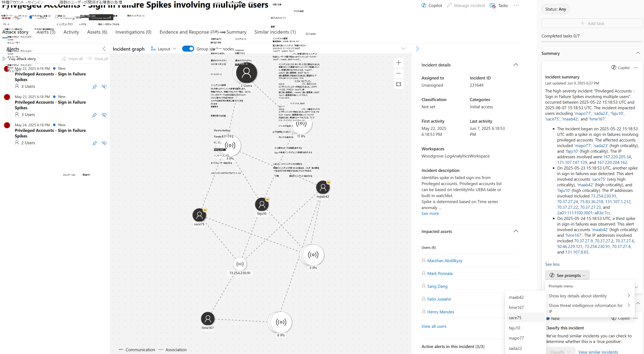Open the header more options ellipsis

(516, 5)
